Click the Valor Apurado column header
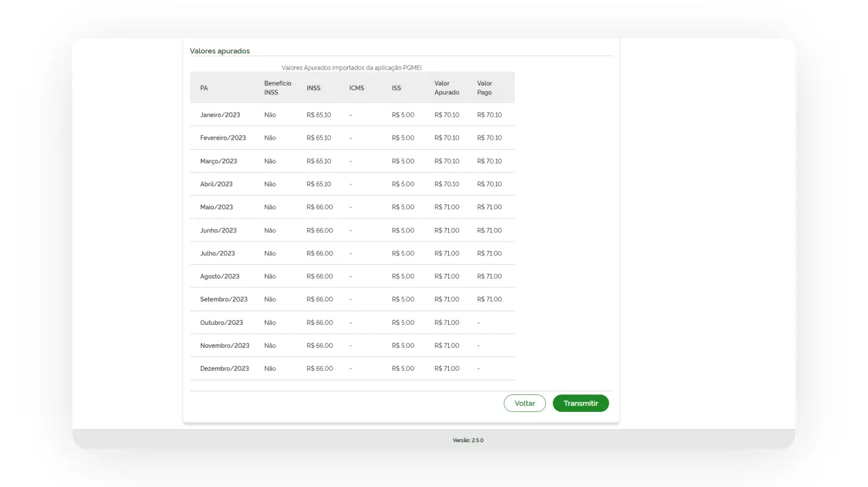Screen dimensions: 868x487 point(446,88)
